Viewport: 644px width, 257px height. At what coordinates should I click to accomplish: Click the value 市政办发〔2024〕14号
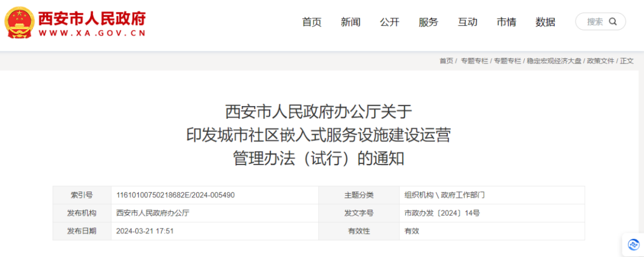[x=442, y=213]
